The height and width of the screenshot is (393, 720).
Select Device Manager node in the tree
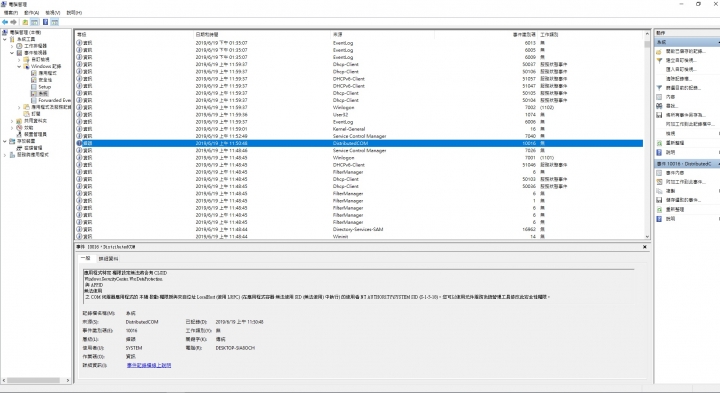click(35, 134)
